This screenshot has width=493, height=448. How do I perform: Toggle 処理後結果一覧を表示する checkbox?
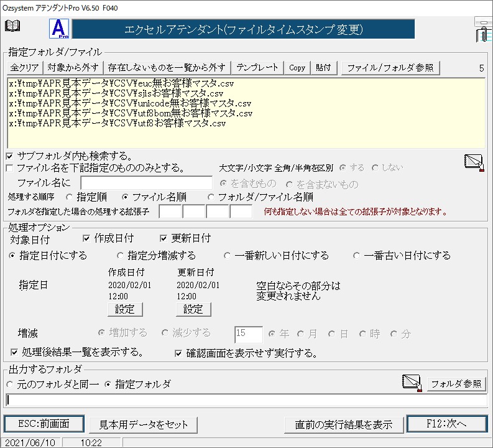pos(14,352)
